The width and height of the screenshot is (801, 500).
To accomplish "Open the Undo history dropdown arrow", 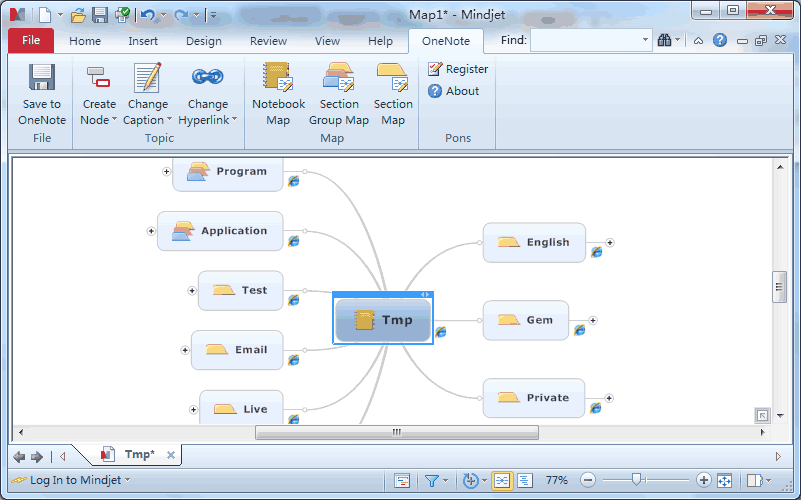I will pos(163,15).
